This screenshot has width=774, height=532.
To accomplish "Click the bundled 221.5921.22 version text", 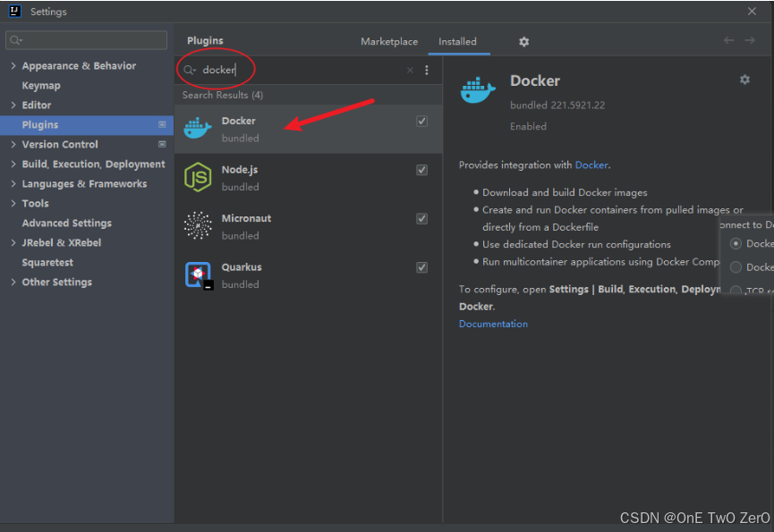I will [557, 105].
